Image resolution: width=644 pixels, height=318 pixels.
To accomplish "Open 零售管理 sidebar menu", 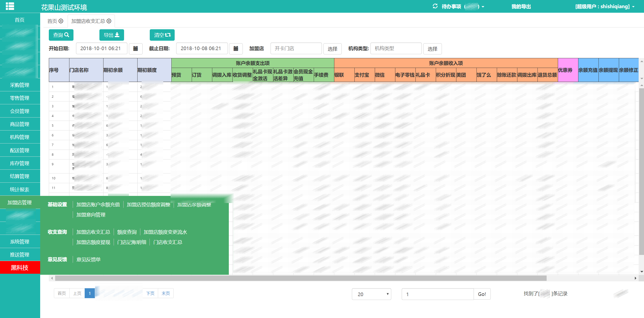I will (20, 98).
